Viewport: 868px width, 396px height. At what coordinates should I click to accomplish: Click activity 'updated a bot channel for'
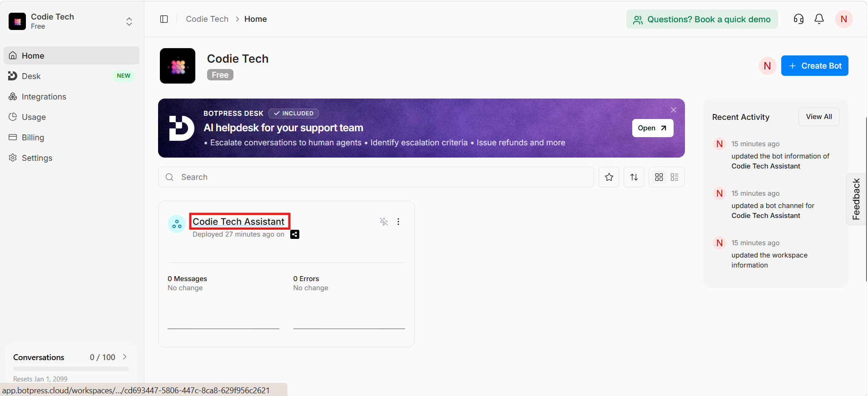tap(773, 206)
